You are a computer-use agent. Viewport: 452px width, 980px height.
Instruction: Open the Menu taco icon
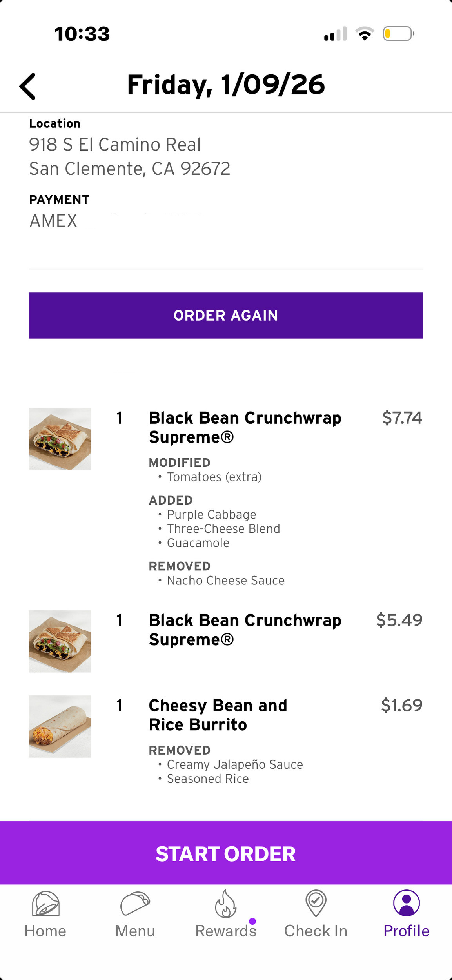point(135,903)
